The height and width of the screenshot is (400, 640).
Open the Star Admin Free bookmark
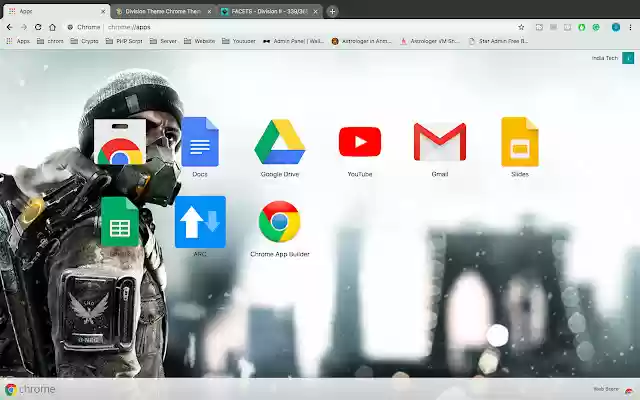pyautogui.click(x=498, y=41)
